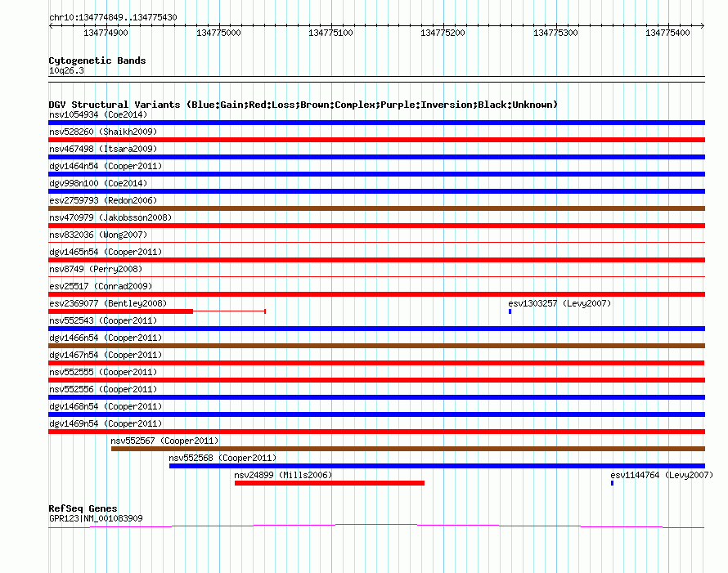Image resolution: width=728 pixels, height=573 pixels.
Task: Click the red nsv528260 loss bar
Action: [x=376, y=140]
